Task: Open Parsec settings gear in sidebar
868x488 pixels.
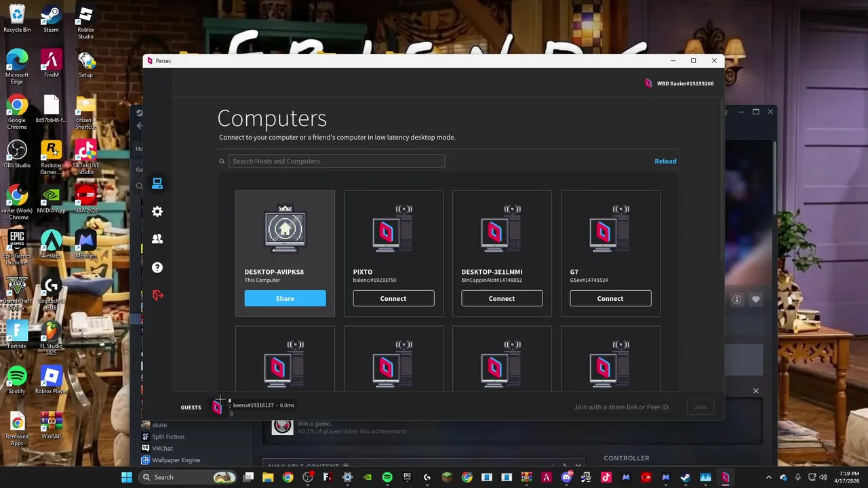Action: click(157, 211)
